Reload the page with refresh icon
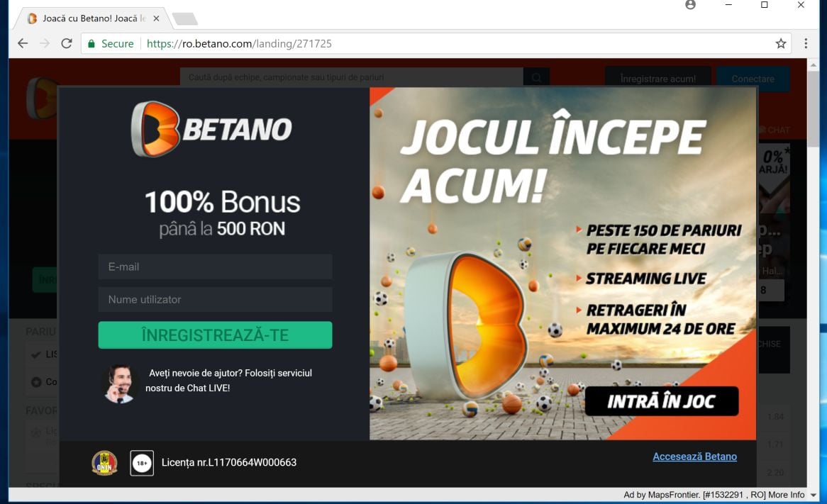827x504 pixels. point(67,44)
